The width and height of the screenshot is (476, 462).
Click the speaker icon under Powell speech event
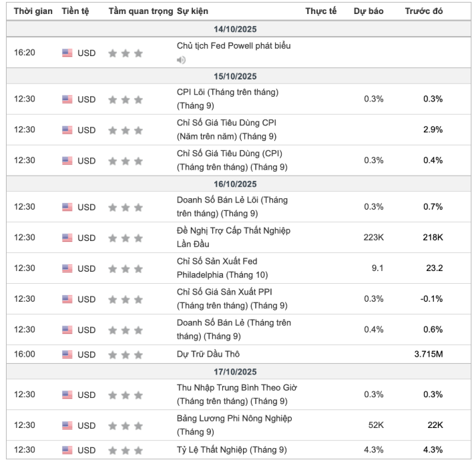point(181,60)
